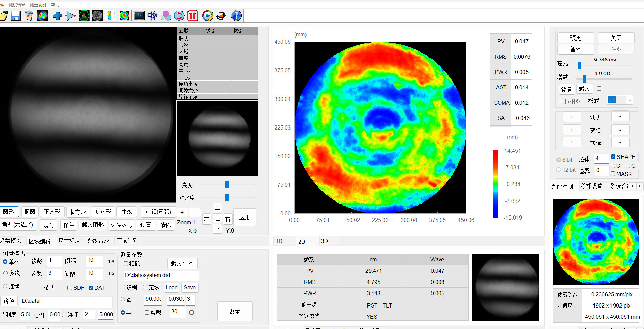
Task: Click the left tab scroll arrow
Action: (632, 186)
